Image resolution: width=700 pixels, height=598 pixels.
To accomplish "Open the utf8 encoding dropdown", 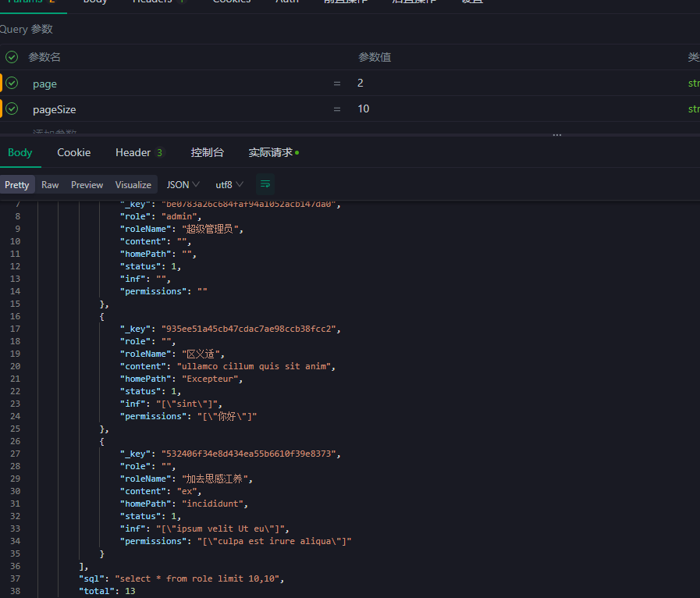I will 229,185.
